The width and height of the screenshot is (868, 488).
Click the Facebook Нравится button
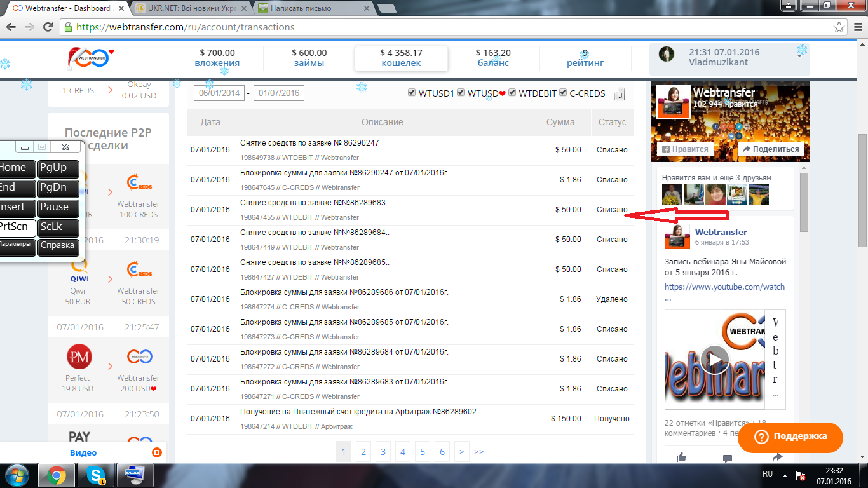pos(685,149)
